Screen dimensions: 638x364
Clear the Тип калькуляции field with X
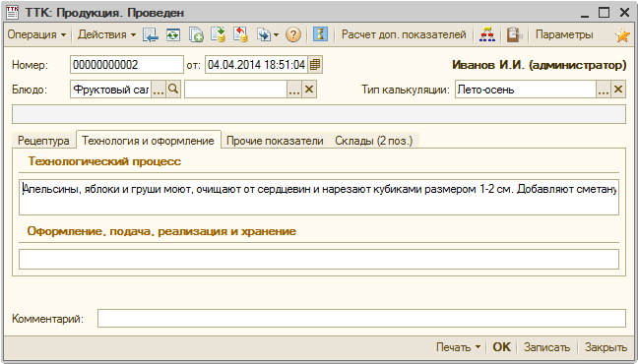coord(618,90)
